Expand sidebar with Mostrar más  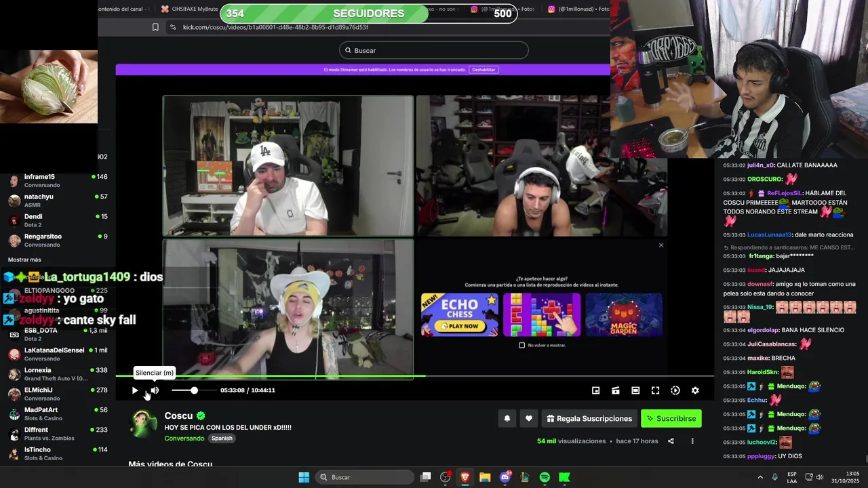[24, 260]
